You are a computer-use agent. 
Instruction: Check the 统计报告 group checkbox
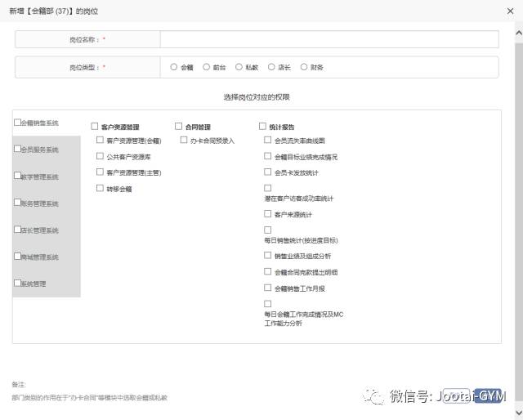262,126
